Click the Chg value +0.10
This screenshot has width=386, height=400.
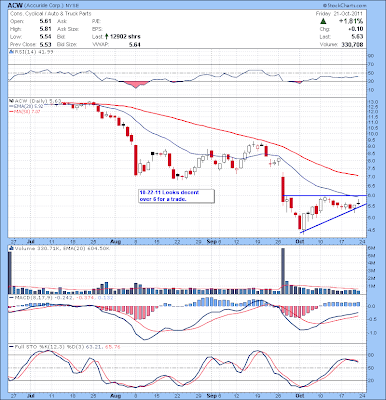(x=356, y=29)
